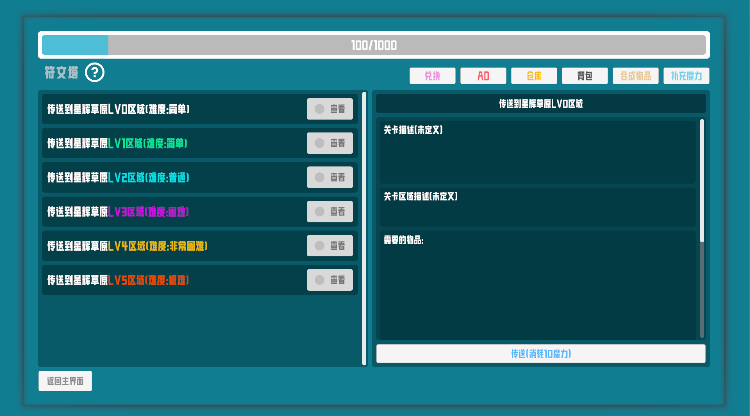The image size is (750, 416).
Task: Click the level list vertical scrollbar
Action: click(364, 228)
